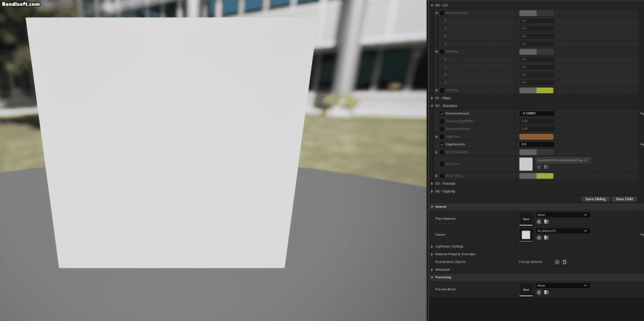Enable the MainPanSpeed parameter override
Viewport: 644px width, 321px height.
click(x=442, y=13)
